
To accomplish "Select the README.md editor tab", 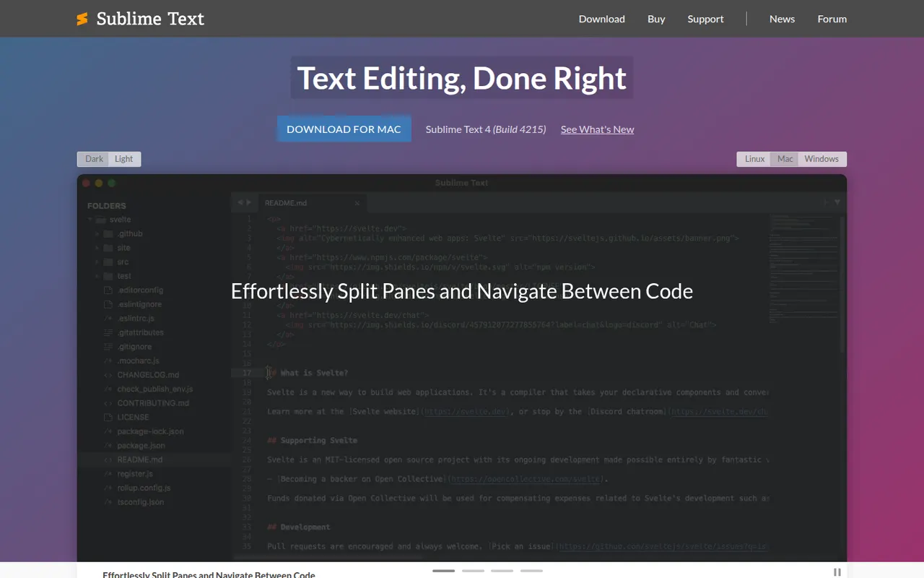I will pos(312,203).
